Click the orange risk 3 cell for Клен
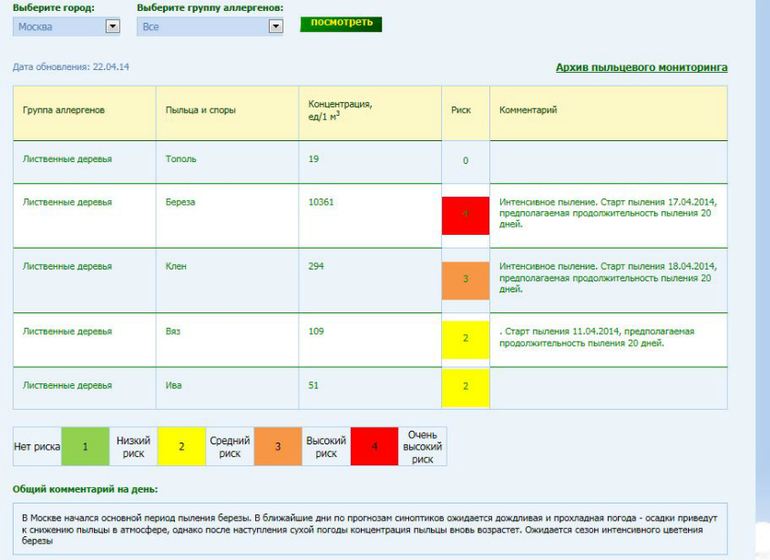This screenshot has height=560, width=770. (x=465, y=279)
